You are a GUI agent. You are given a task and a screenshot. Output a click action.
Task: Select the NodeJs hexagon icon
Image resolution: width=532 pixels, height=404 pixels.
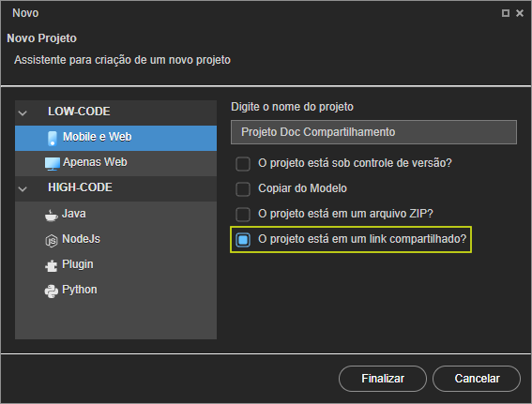pos(52,241)
